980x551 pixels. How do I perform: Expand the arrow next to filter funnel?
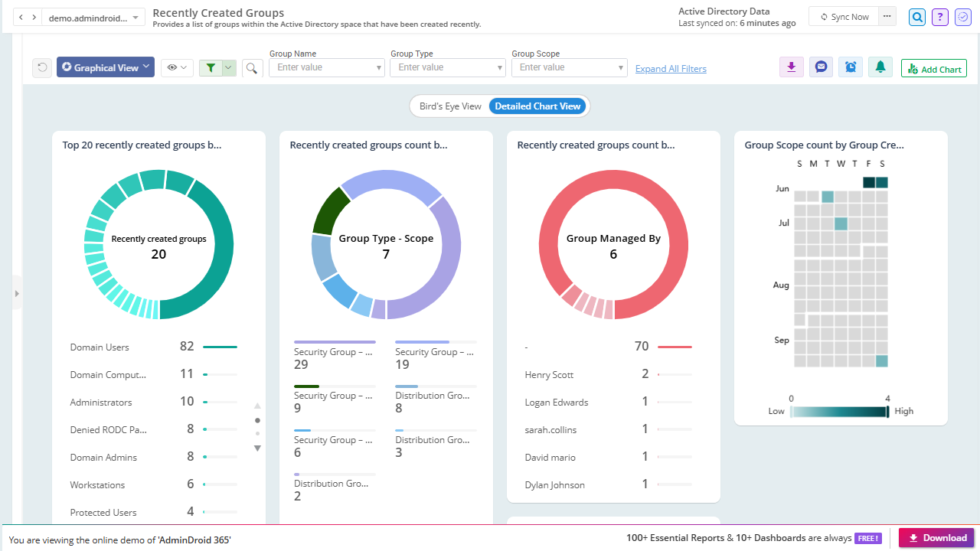tap(228, 67)
